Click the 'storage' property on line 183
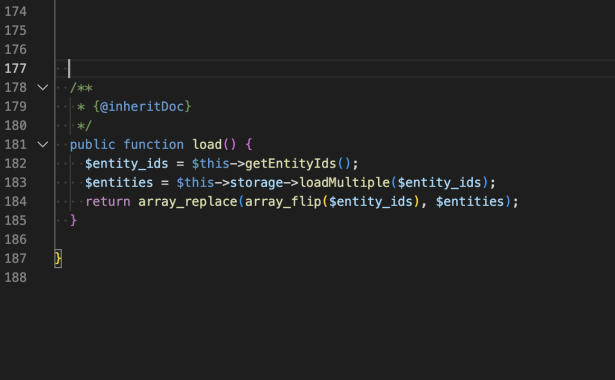Viewport: 615px width, 380px height. 257,183
